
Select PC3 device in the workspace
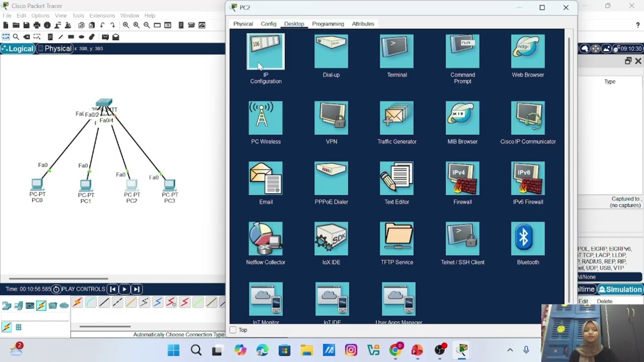pyautogui.click(x=170, y=185)
